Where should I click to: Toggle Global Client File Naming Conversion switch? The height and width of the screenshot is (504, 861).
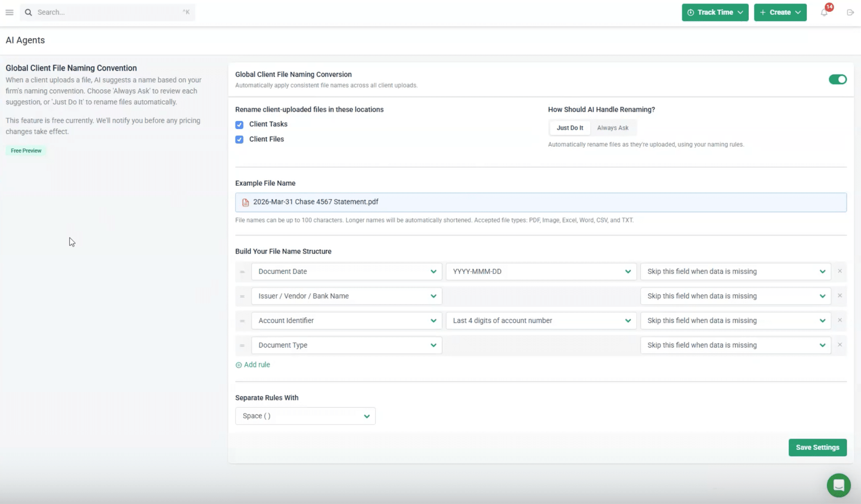pyautogui.click(x=837, y=79)
